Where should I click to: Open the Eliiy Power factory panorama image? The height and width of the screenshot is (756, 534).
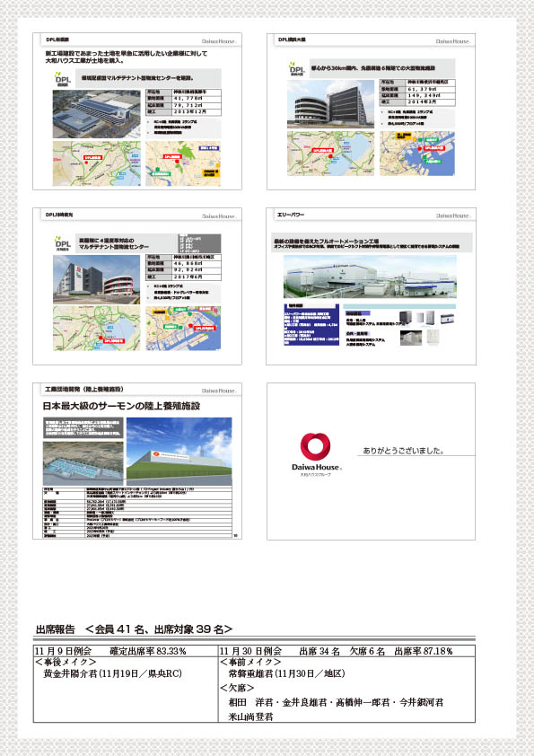point(370,277)
